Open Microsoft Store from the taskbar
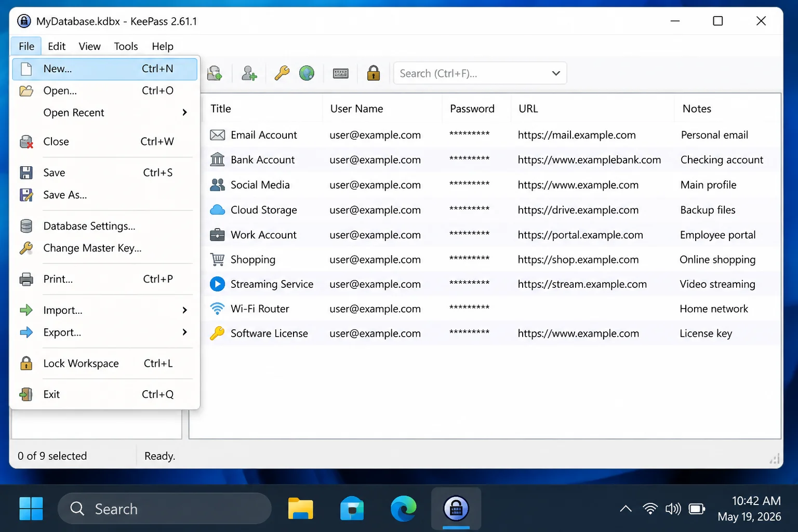Screen dimensions: 798x532 pos(352,509)
